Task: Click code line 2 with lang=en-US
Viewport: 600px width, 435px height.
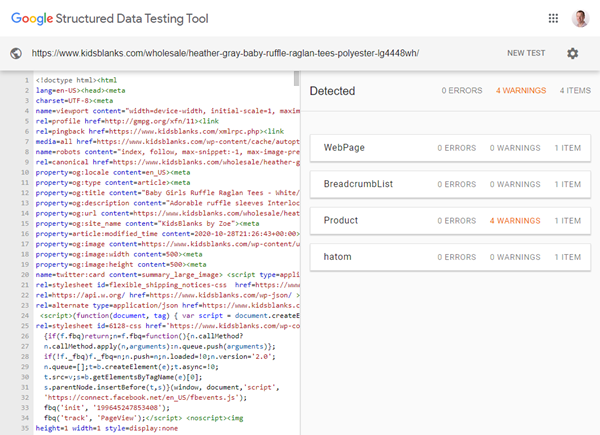Action: (80, 91)
